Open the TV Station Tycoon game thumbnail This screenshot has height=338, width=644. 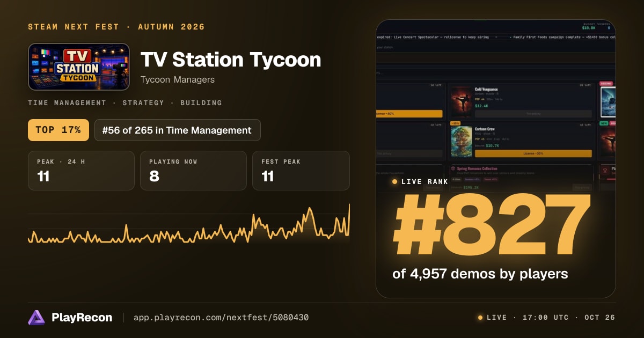click(x=79, y=67)
